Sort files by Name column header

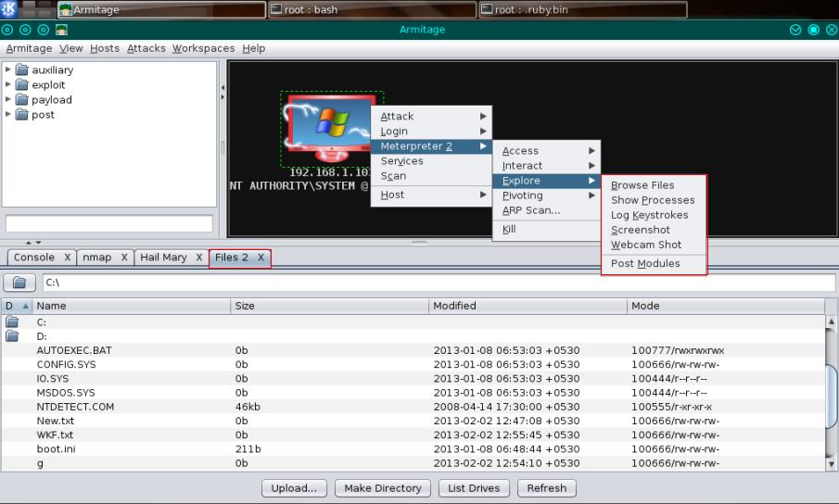(x=131, y=306)
